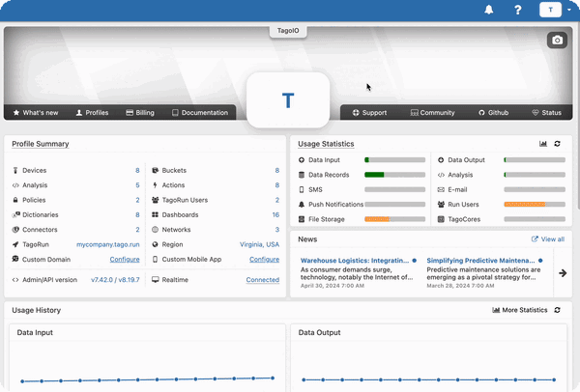
Task: Click the File Storage usage bar
Action: [395, 219]
